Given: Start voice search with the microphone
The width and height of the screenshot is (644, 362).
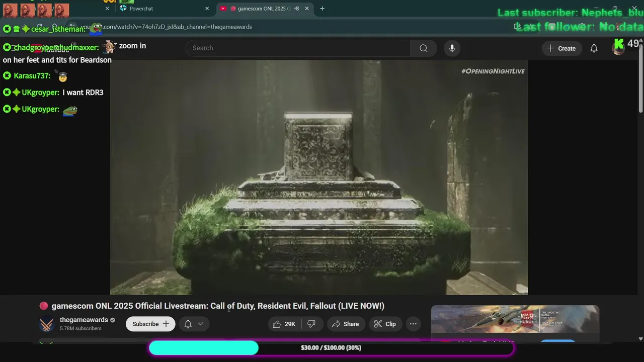Looking at the screenshot, I should pos(452,48).
